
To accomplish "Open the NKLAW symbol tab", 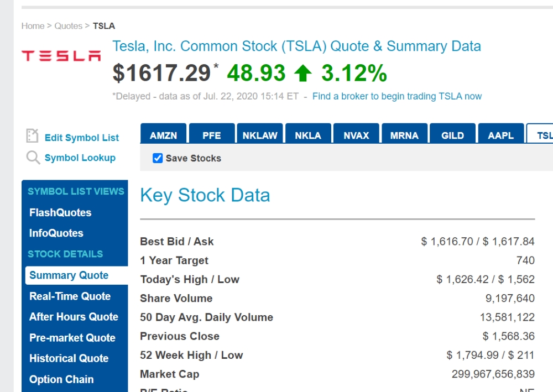I will (260, 135).
